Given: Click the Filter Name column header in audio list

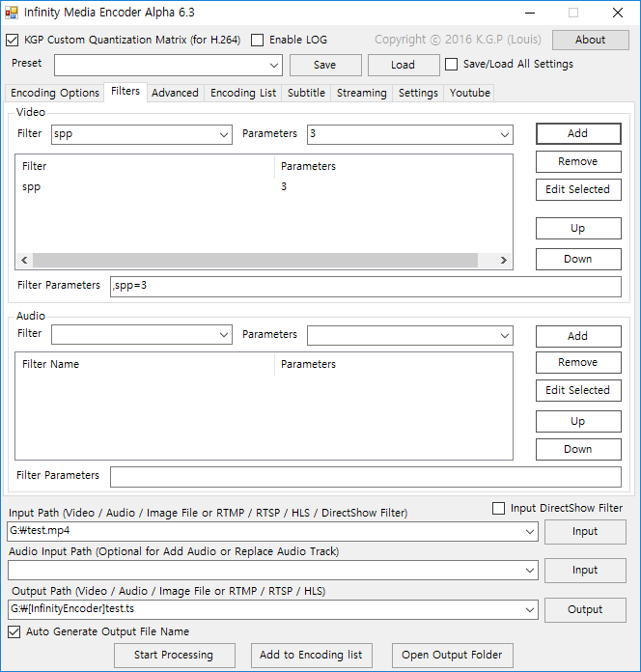Looking at the screenshot, I should [x=145, y=364].
